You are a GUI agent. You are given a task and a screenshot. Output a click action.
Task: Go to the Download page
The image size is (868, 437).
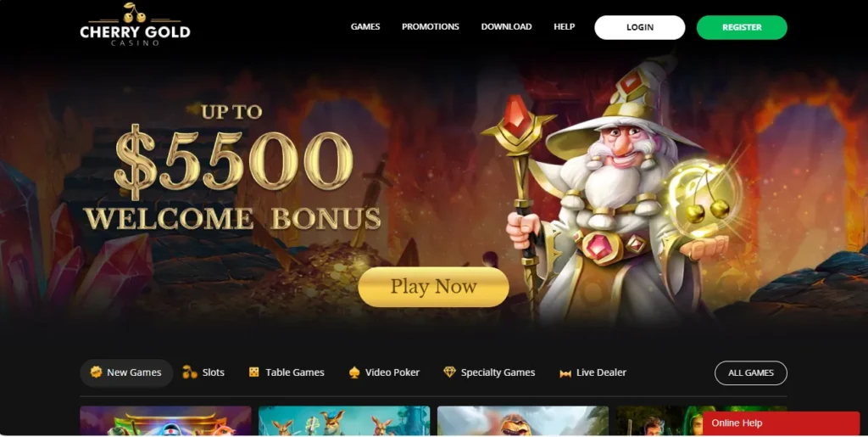point(506,26)
